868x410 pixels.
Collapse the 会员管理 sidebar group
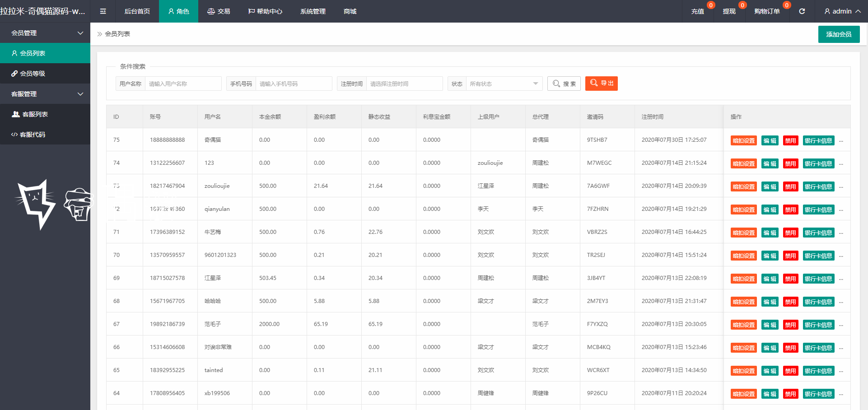(45, 33)
